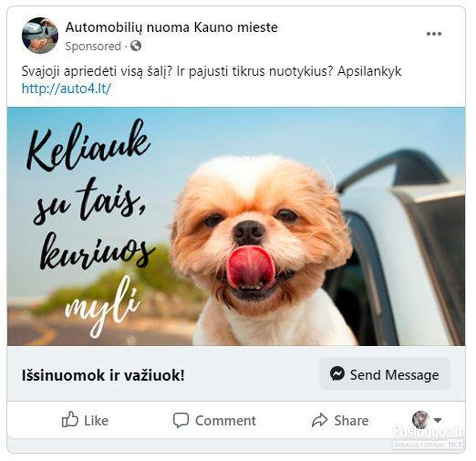Open Automobilių nuoma Kauno mieste page name
This screenshot has width=476, height=461.
(x=171, y=27)
